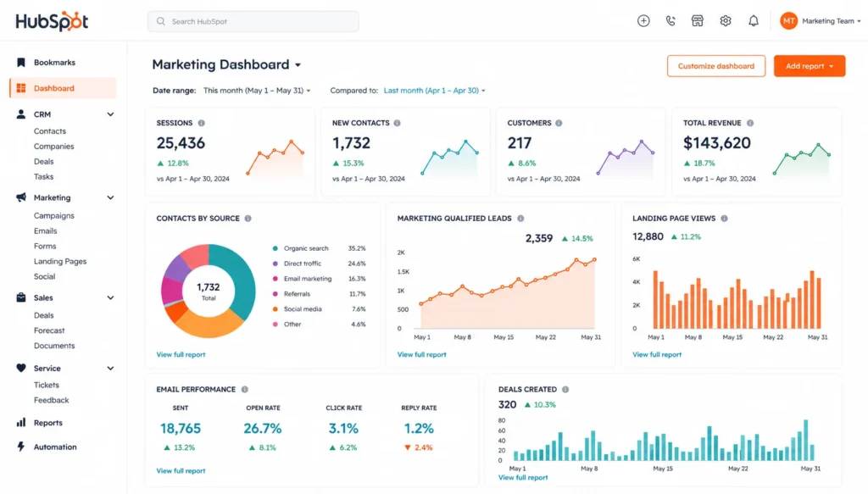Screen dimensions: 868x494
Task: Click the Service heart icon
Action: [x=21, y=368]
